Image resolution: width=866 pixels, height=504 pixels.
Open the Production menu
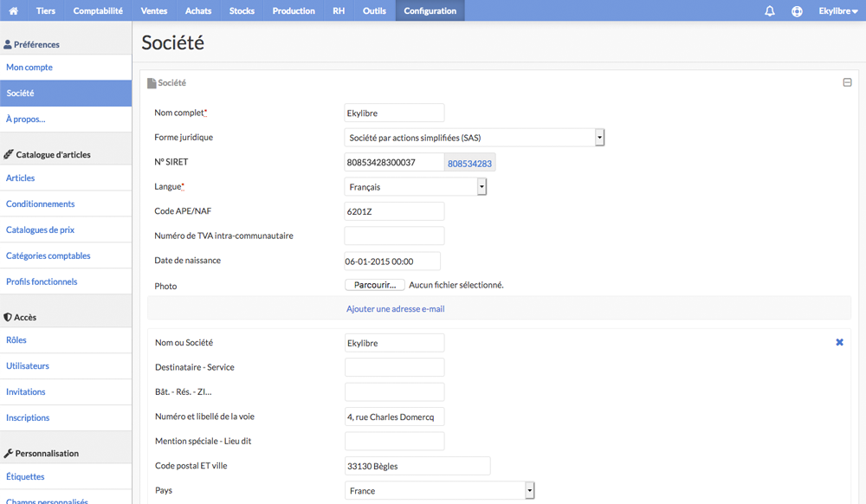(x=294, y=10)
